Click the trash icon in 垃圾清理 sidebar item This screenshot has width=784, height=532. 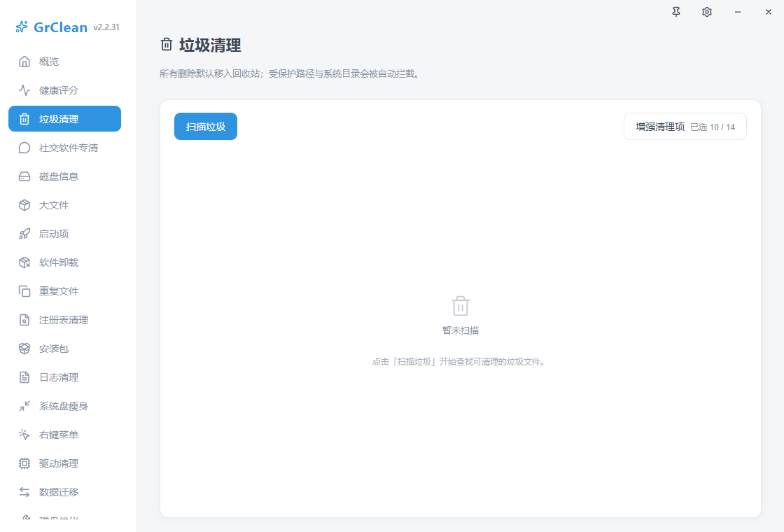point(24,119)
